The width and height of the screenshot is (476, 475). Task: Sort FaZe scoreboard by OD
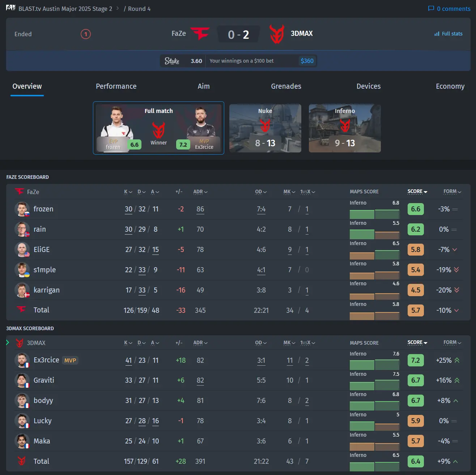click(261, 192)
